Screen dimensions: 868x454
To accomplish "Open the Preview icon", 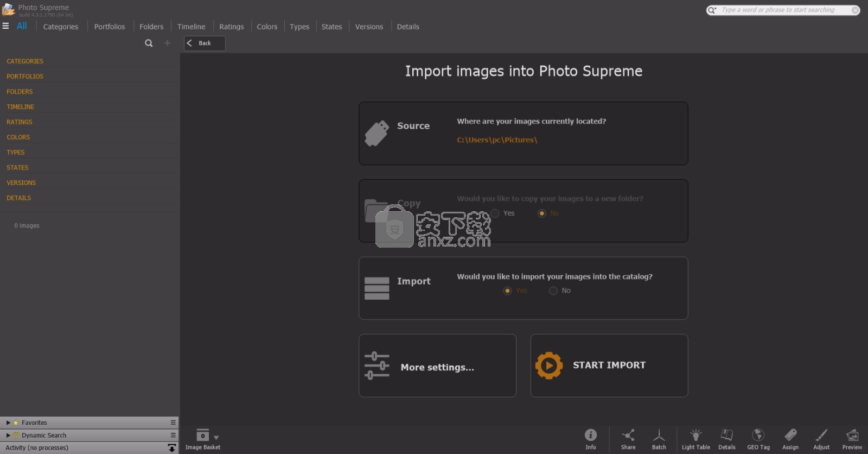I will pos(852,435).
